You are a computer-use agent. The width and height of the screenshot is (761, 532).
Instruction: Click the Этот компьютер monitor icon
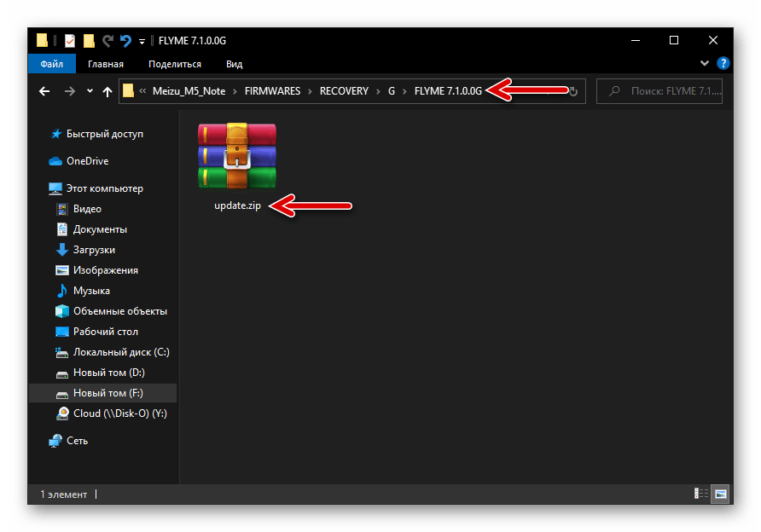point(55,188)
